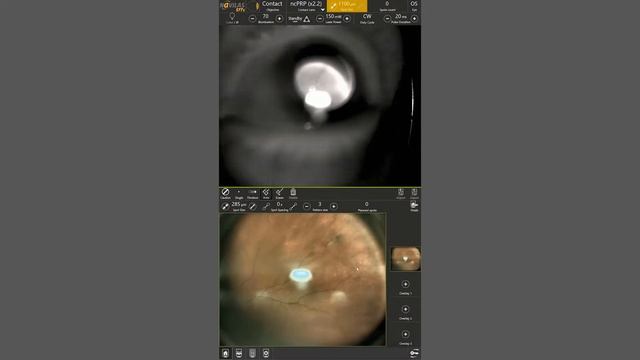Click the Export icon
Screen dimensions: 640x360
414,193
